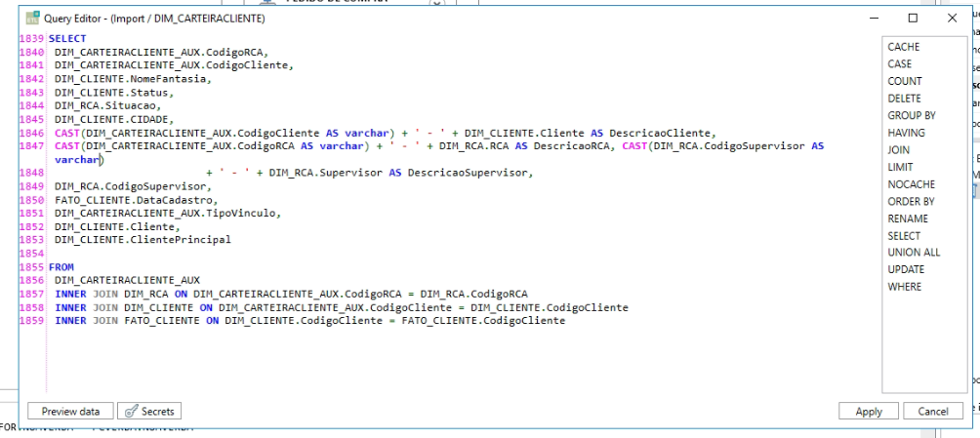Insert the DELETE keyword from list
Screen dimensions: 980x438
click(904, 99)
